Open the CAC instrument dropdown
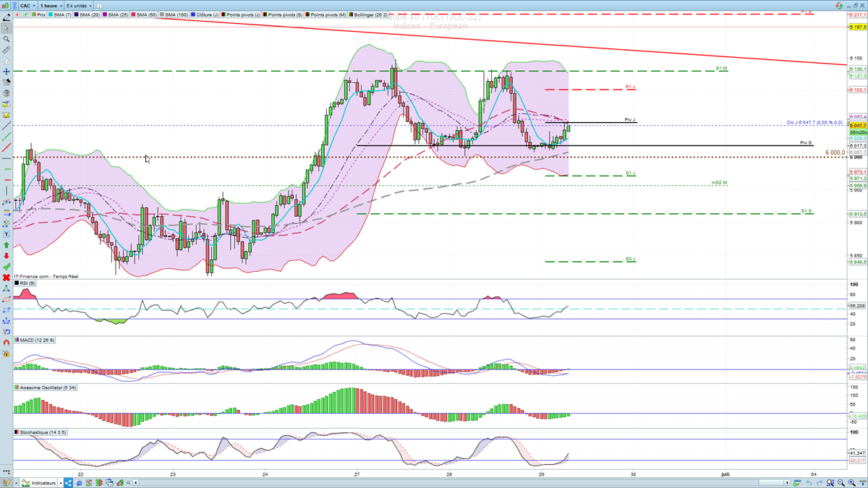 tap(27, 6)
